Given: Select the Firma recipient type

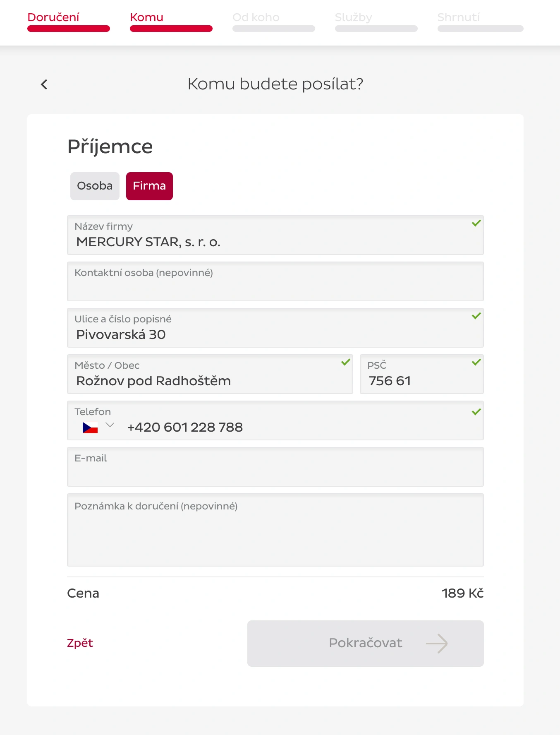Looking at the screenshot, I should pyautogui.click(x=149, y=186).
